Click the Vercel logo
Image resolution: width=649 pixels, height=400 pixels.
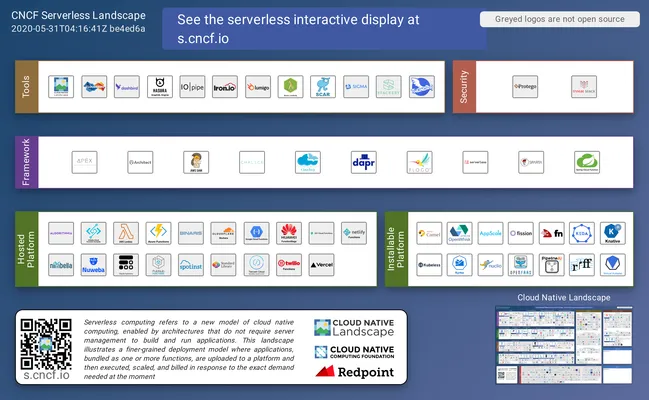[321, 265]
